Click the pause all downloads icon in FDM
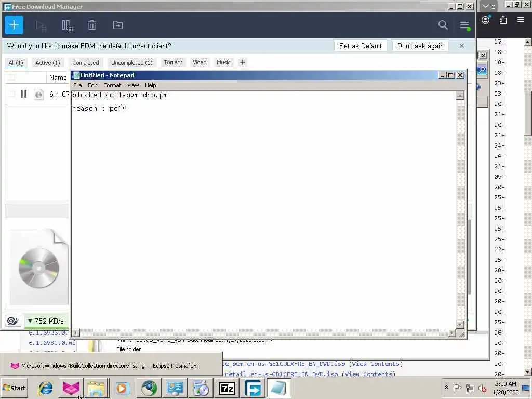The width and height of the screenshot is (532, 399). click(67, 25)
